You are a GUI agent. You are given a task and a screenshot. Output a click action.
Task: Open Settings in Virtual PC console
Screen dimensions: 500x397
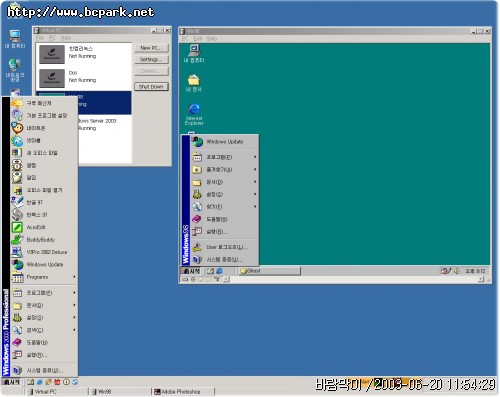pyautogui.click(x=151, y=60)
